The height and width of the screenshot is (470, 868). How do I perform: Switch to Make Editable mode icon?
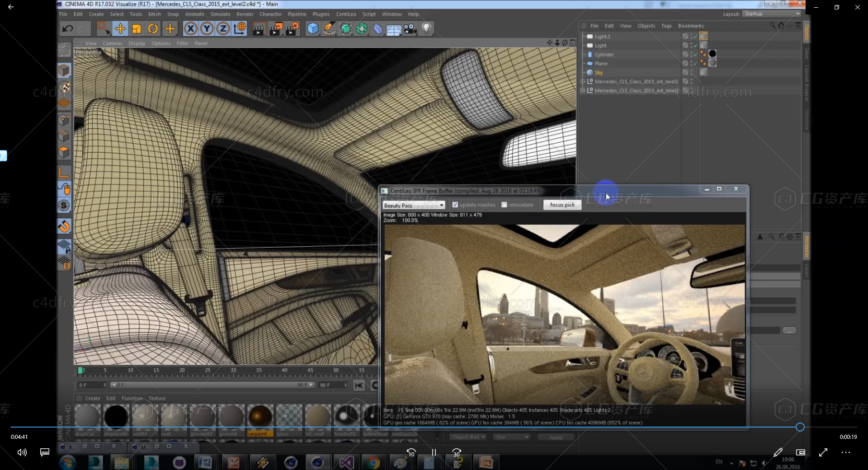(x=64, y=49)
